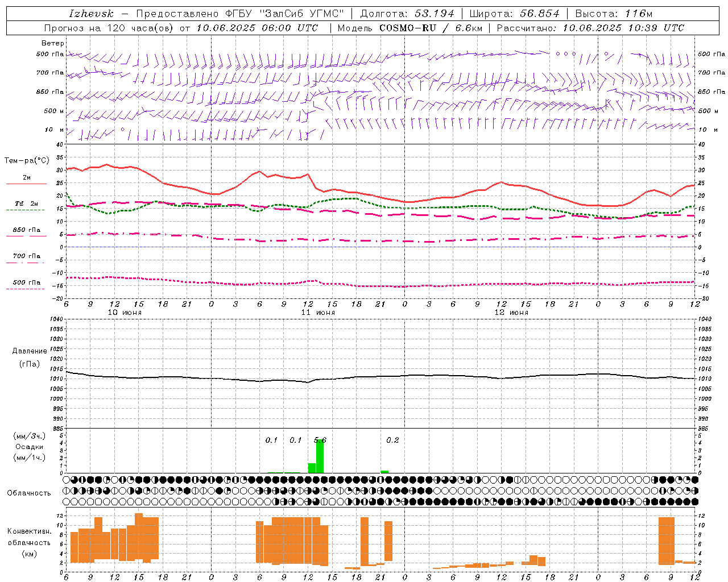728x582 pixels.
Task: Click the latitude value "Широта: 56.854"
Action: pos(514,14)
